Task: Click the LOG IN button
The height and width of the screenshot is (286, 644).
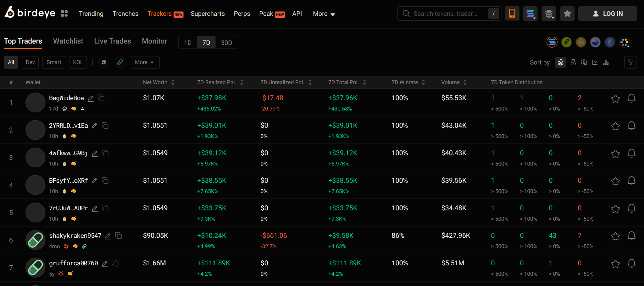Action: coord(608,13)
